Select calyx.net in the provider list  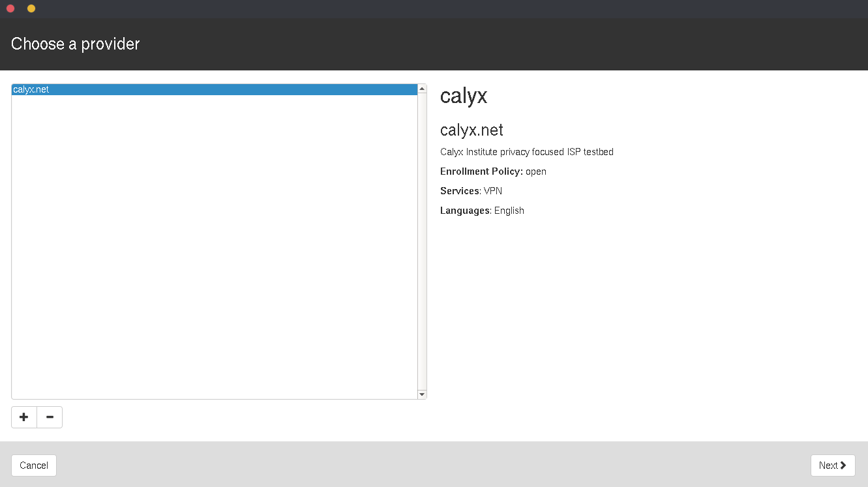point(31,90)
